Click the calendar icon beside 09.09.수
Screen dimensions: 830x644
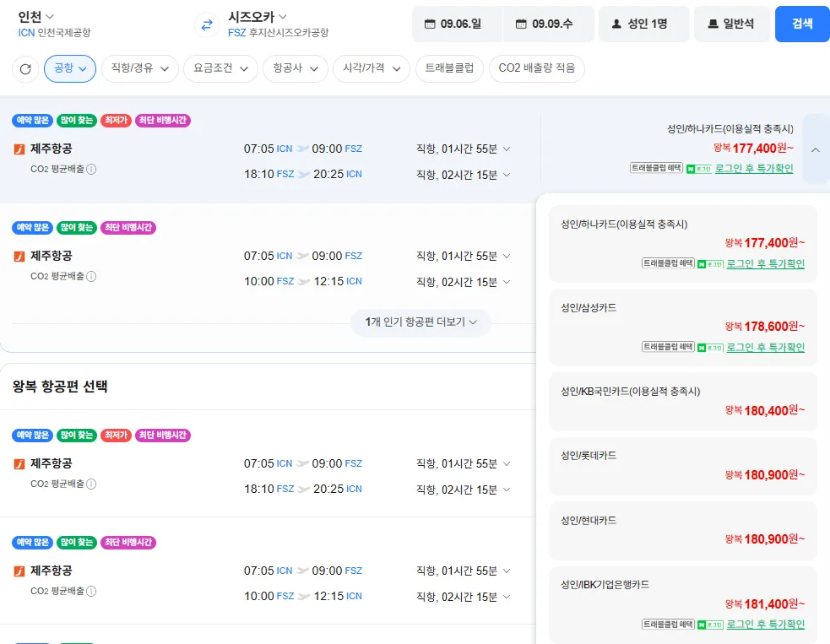click(521, 24)
